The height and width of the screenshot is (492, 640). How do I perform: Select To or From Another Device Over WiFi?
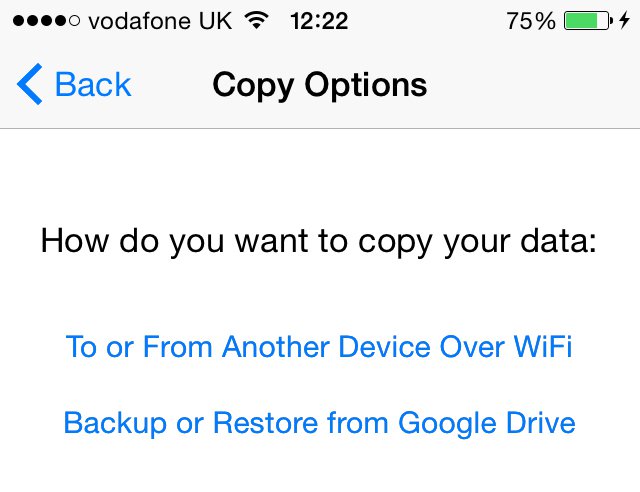pyautogui.click(x=319, y=347)
